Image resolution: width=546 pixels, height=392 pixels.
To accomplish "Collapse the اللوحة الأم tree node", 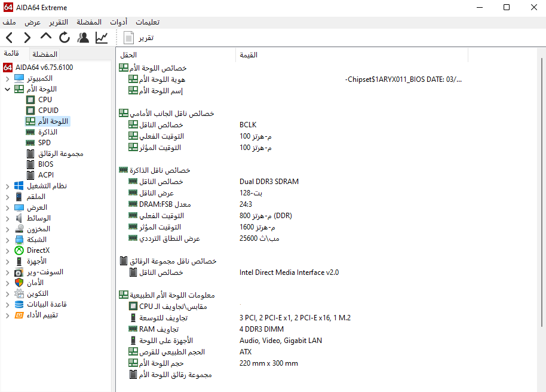I will point(7,89).
